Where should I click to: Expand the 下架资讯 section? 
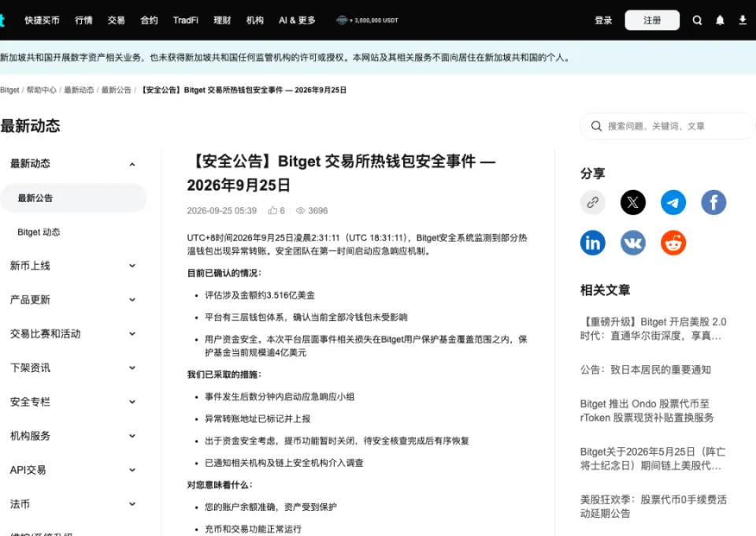[x=132, y=367]
